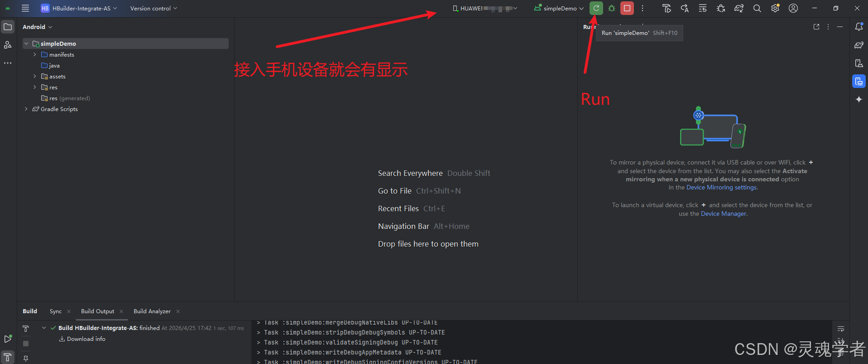Open the HUAWEI device selector dropdown
The image size is (868, 364).
[484, 8]
